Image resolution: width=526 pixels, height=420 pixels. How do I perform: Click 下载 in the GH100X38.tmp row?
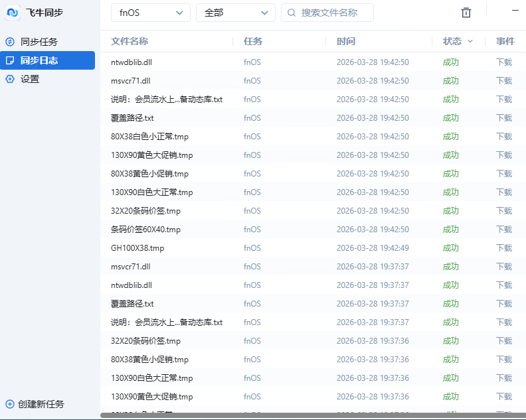(x=504, y=248)
